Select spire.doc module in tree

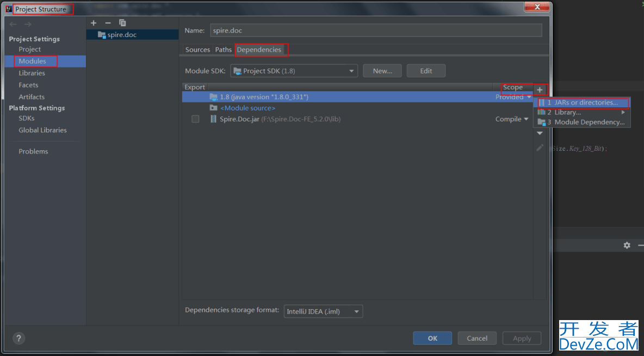[132, 34]
